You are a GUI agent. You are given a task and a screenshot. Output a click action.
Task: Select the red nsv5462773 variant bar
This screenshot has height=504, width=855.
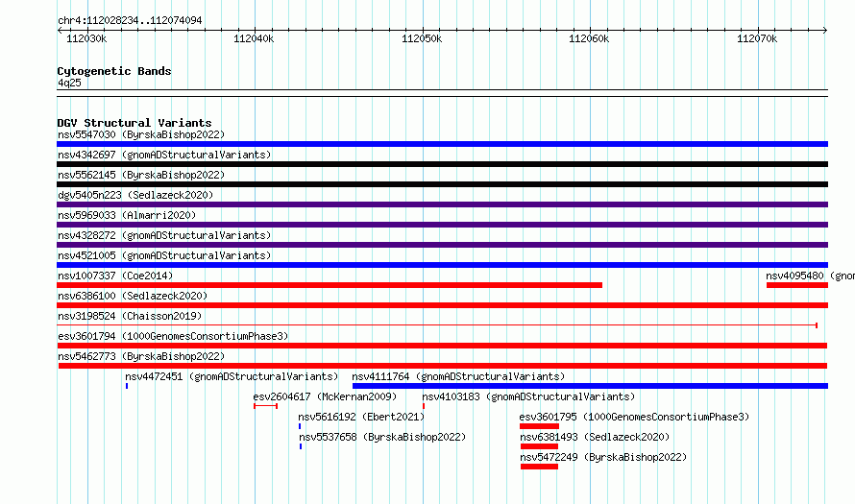pyautogui.click(x=443, y=366)
